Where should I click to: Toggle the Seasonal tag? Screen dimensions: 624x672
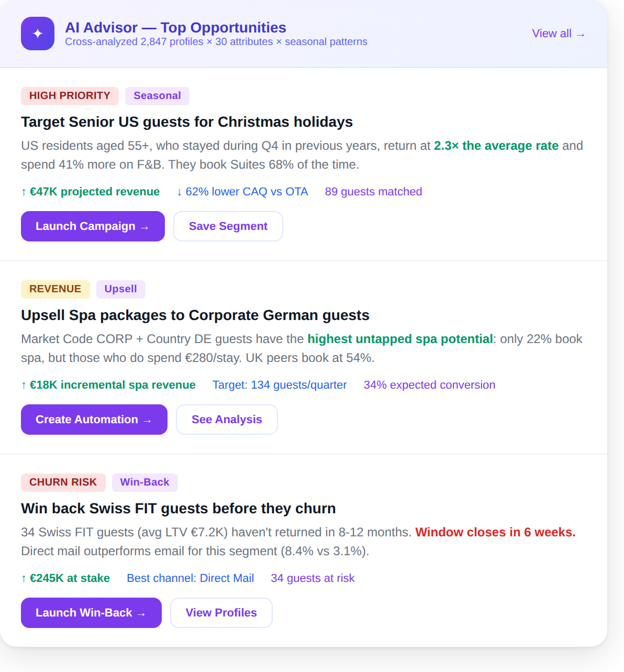(x=157, y=96)
